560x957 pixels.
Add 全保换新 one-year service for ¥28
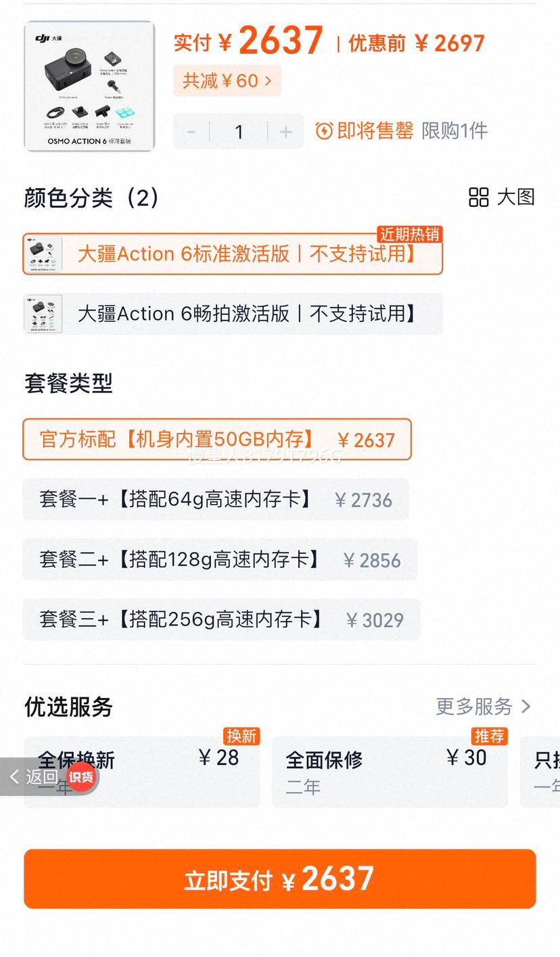[x=142, y=772]
